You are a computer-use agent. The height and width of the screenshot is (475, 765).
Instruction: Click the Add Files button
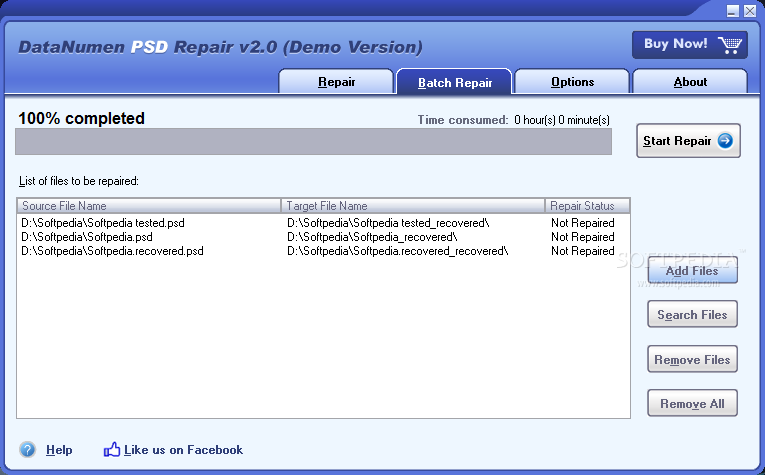(692, 270)
